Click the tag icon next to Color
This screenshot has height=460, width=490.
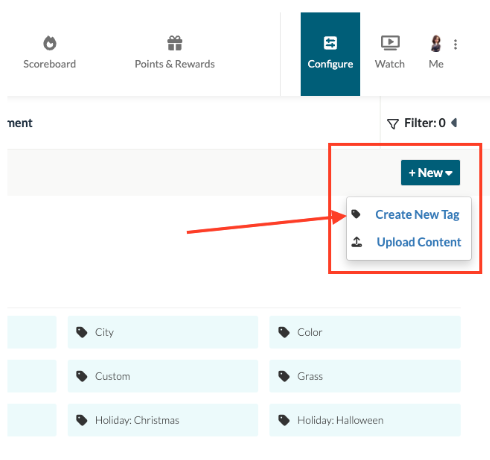(x=284, y=332)
